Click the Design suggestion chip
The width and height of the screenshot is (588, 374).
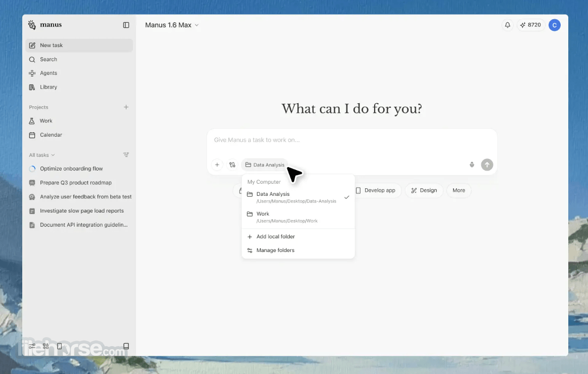[x=424, y=190]
